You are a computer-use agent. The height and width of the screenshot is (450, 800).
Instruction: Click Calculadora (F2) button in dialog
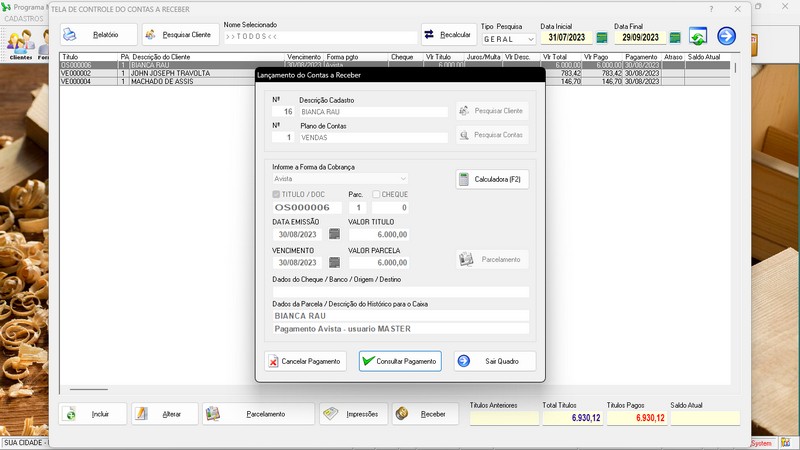(x=492, y=180)
